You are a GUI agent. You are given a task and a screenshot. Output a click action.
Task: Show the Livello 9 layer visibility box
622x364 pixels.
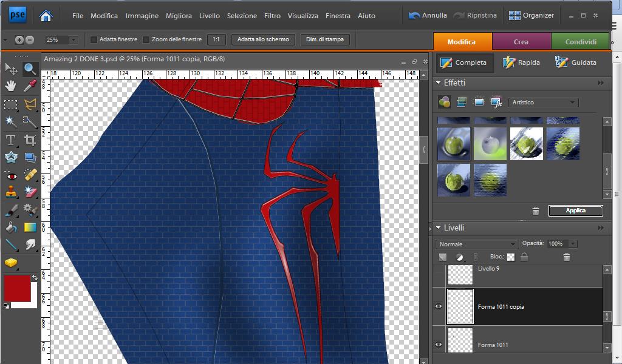click(439, 269)
